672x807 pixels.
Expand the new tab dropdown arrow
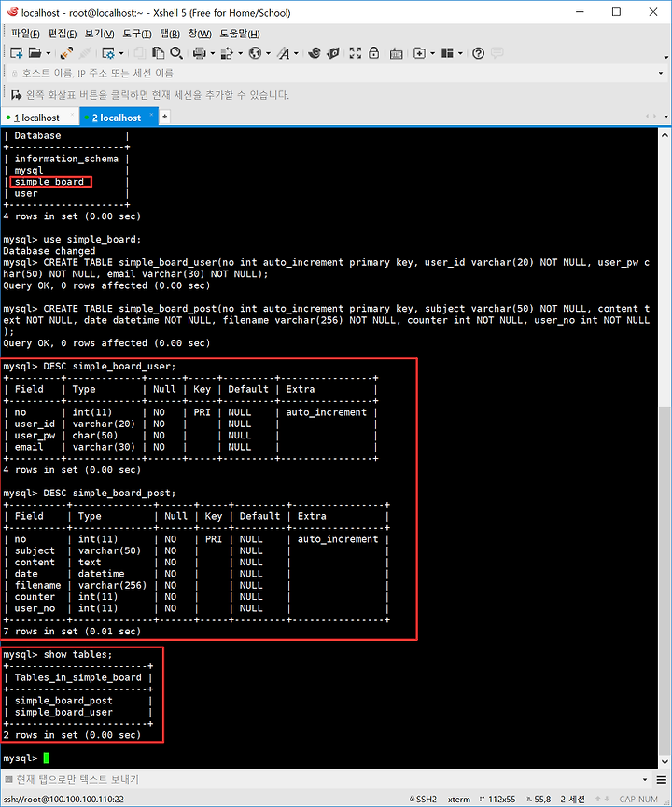click(432, 53)
